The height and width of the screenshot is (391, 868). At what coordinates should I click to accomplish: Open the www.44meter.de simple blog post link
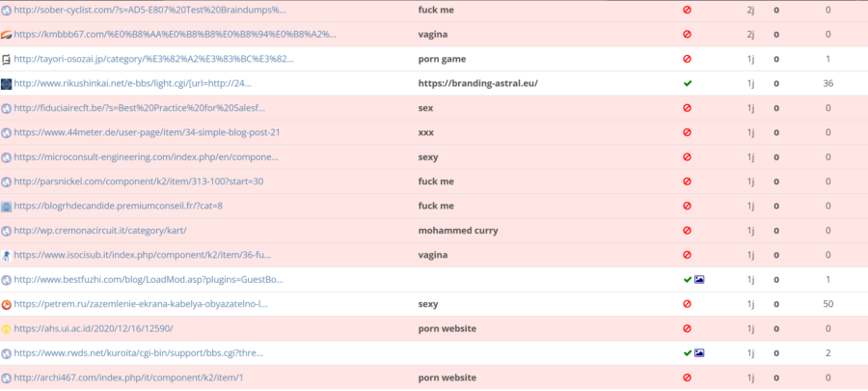147,132
